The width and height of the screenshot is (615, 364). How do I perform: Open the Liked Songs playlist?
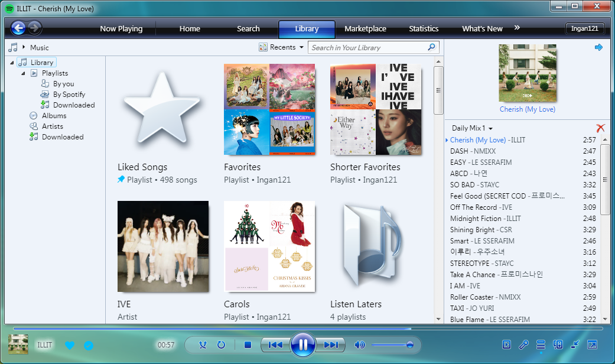pos(163,124)
